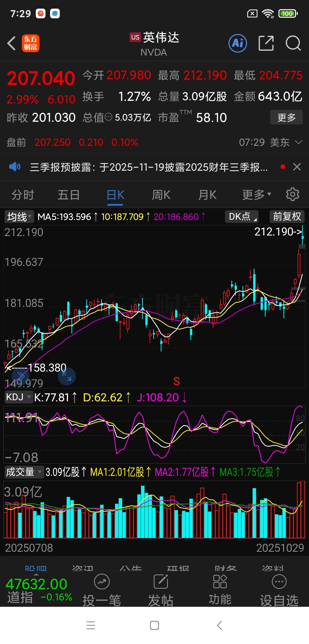This screenshot has width=309, height=644.
Task: Tap the 20251029 end date label
Action: coord(280,548)
